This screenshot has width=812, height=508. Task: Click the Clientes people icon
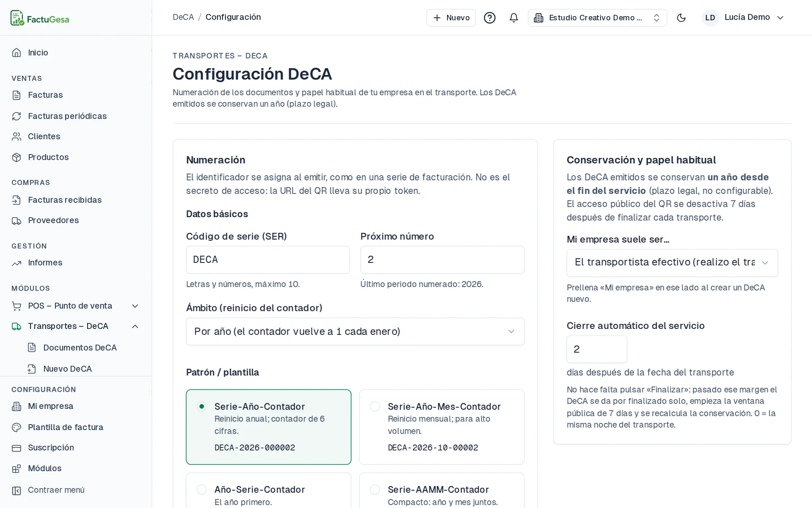point(16,136)
